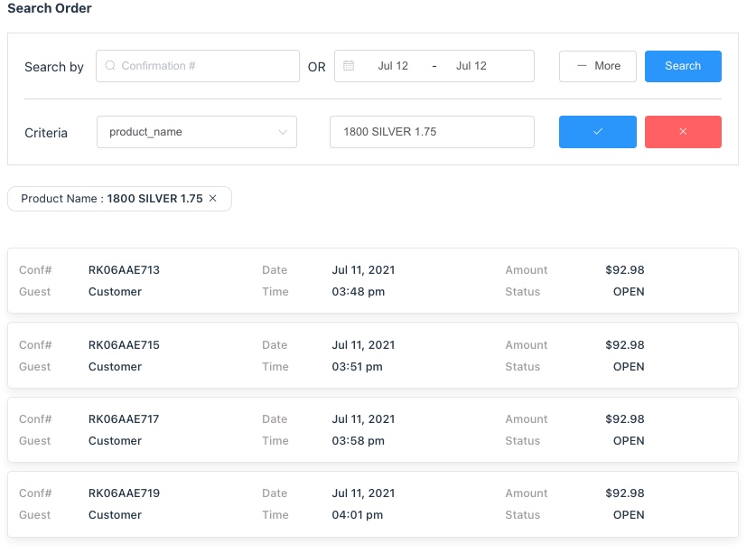Cancel criteria with the red X button
756x554 pixels.
tap(683, 132)
